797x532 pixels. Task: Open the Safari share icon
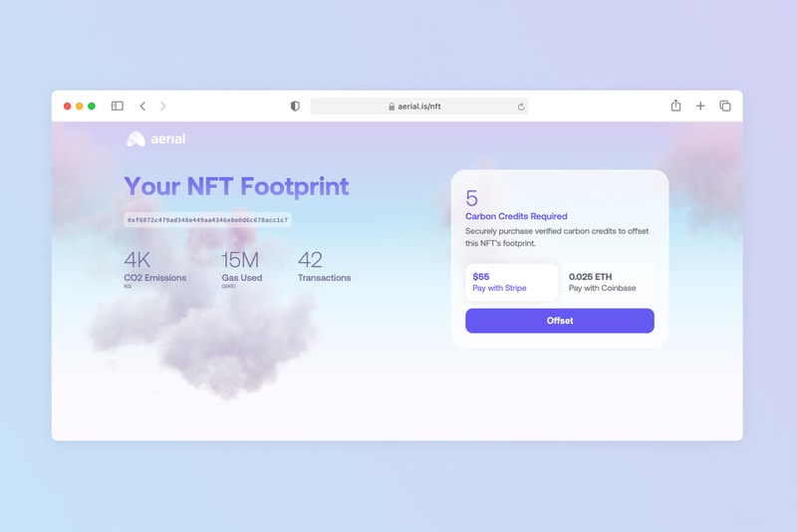[x=675, y=106]
